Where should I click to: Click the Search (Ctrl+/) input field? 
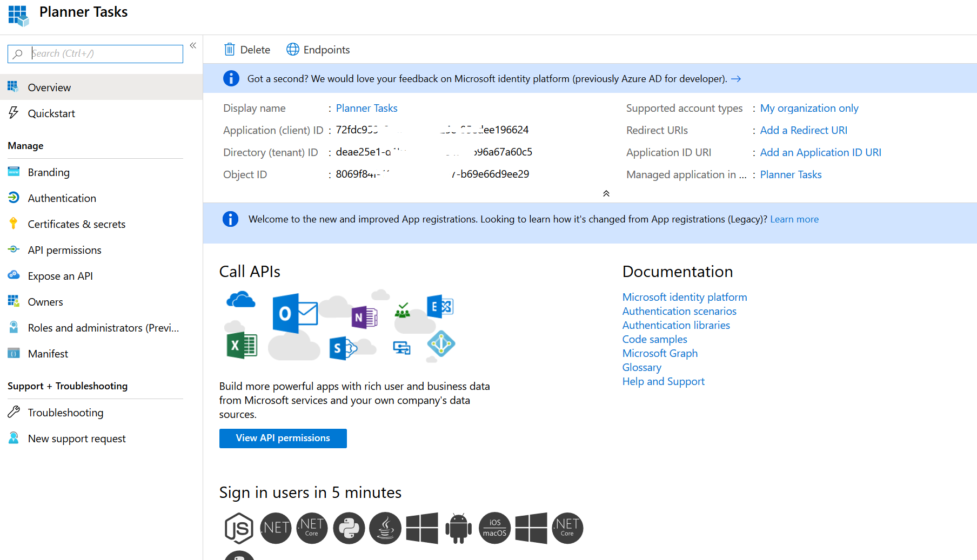[x=105, y=53]
